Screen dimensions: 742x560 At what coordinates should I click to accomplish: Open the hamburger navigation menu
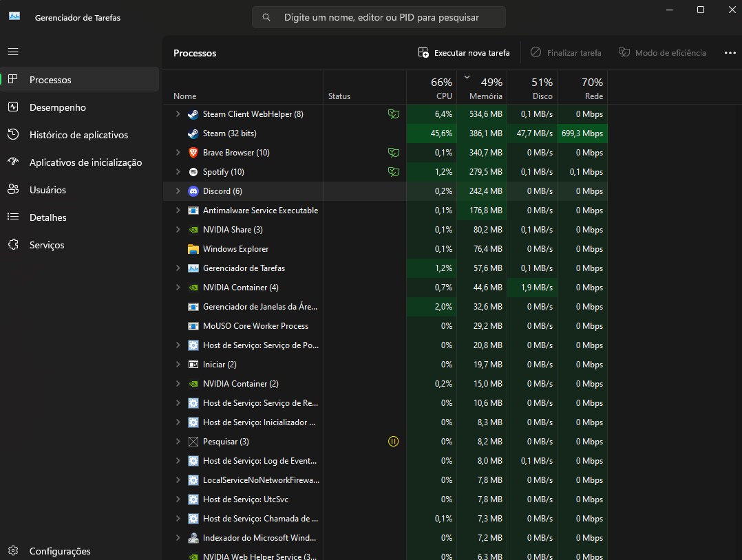[x=13, y=52]
